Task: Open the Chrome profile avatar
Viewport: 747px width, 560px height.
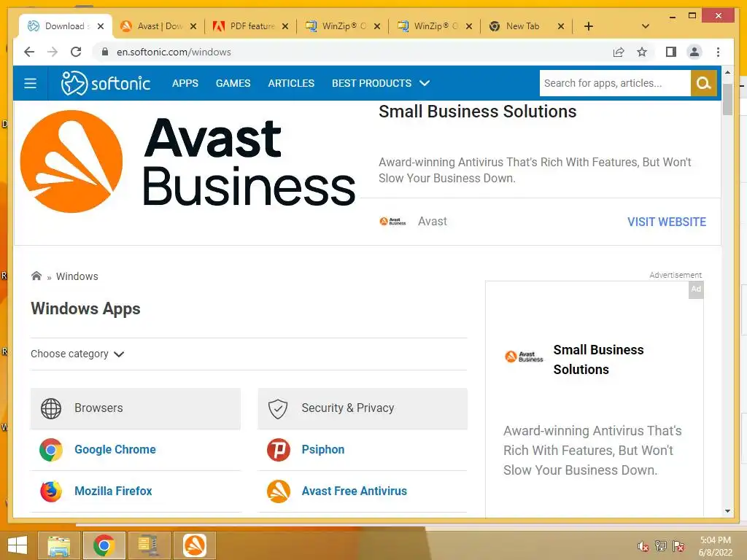Action: pos(694,52)
